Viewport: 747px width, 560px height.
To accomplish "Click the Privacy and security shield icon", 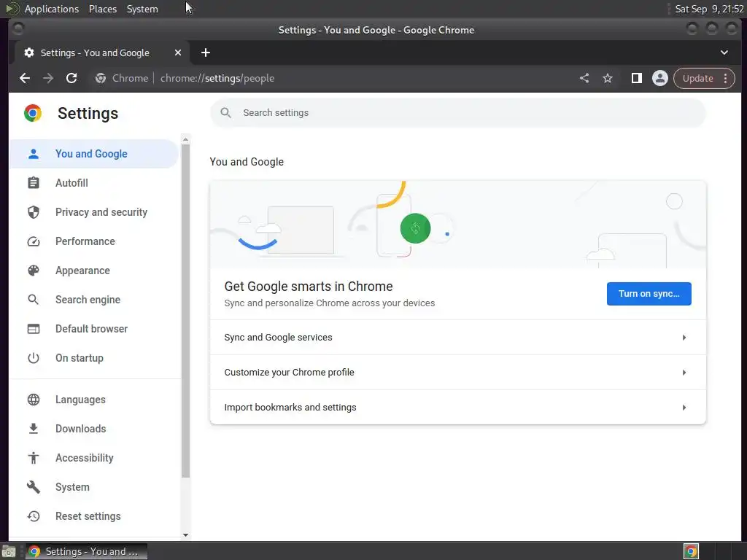I will [34, 212].
